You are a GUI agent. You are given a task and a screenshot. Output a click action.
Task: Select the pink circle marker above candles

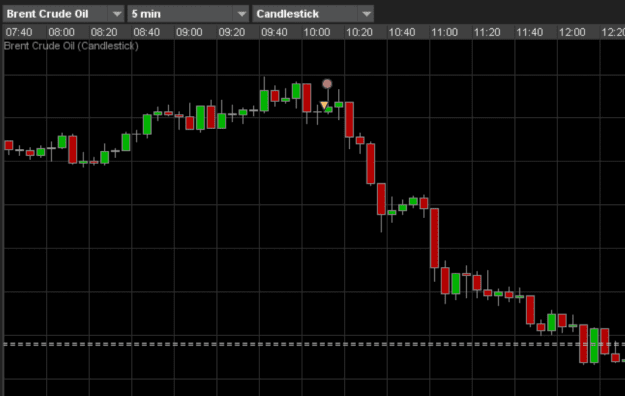(x=327, y=84)
